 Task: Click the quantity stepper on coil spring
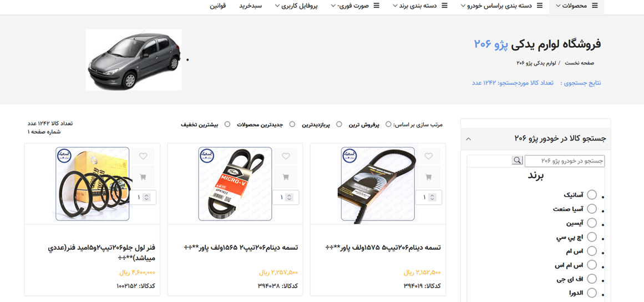pos(146,198)
